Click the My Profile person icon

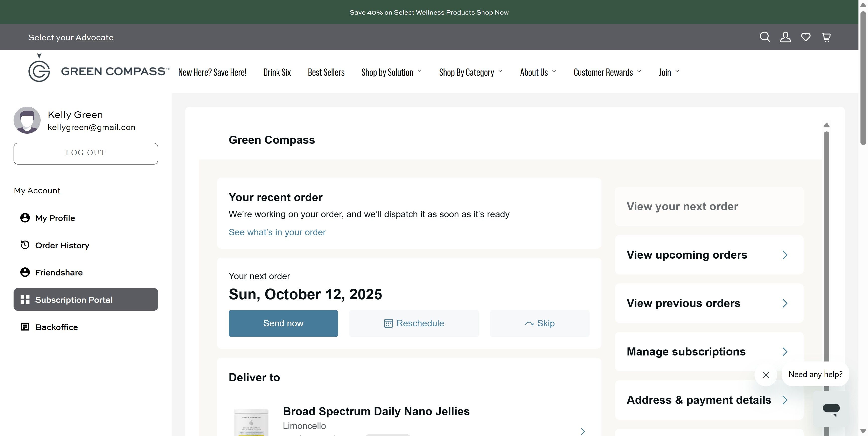point(25,218)
